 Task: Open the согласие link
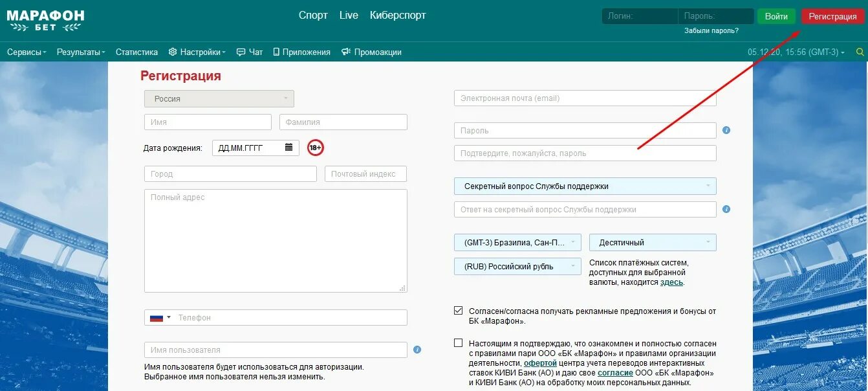point(615,373)
